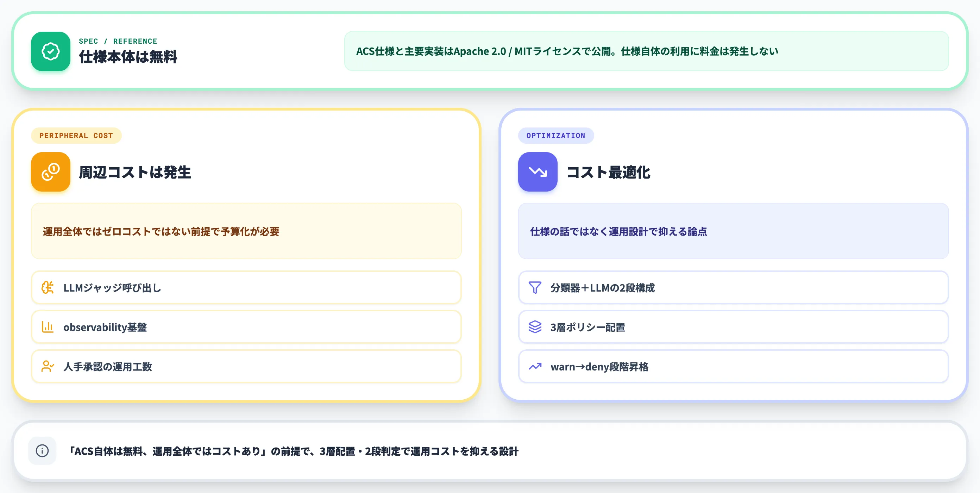The height and width of the screenshot is (493, 980).
Task: Select the OPTIMIZATION badge
Action: pyautogui.click(x=556, y=136)
